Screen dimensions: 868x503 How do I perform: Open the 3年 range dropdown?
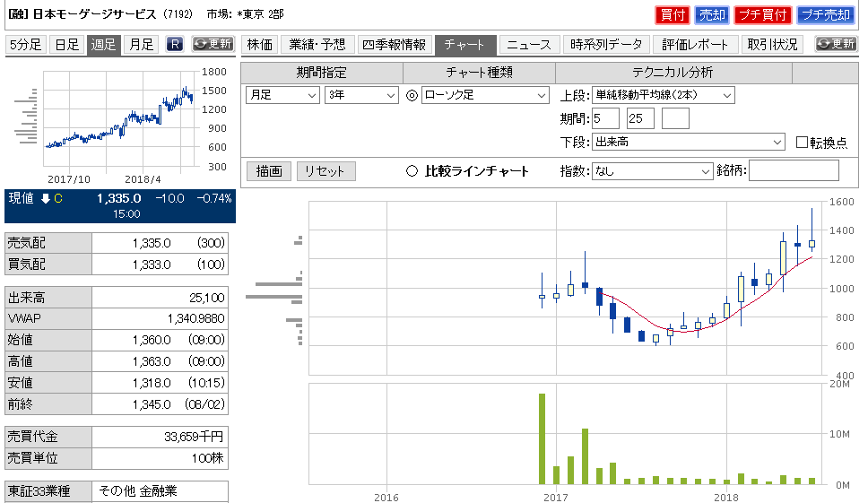(x=360, y=95)
